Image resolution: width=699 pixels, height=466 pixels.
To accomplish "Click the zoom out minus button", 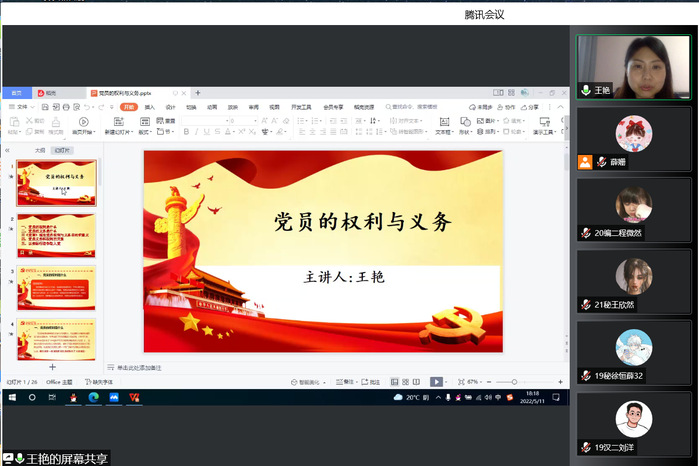I will click(x=489, y=382).
